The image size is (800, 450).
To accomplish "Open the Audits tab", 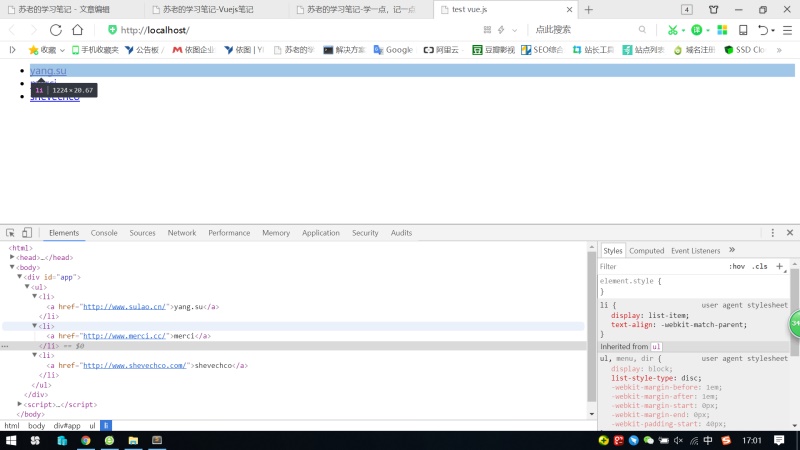I will 401,233.
